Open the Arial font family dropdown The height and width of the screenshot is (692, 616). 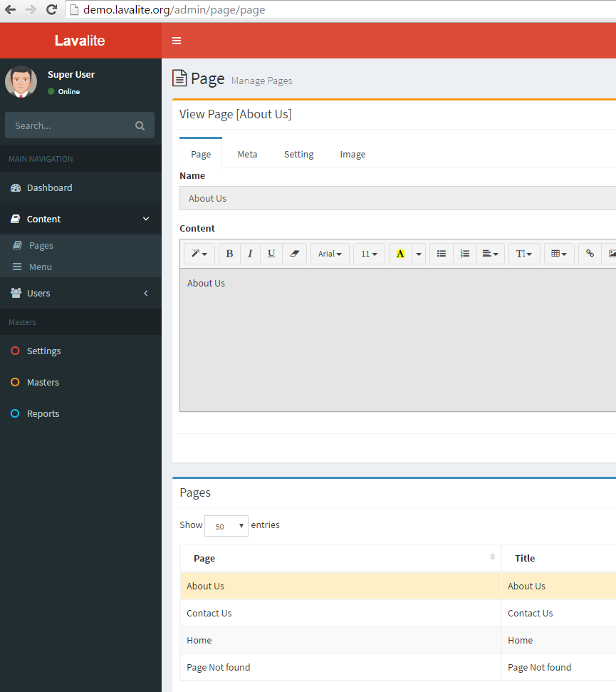pyautogui.click(x=330, y=254)
